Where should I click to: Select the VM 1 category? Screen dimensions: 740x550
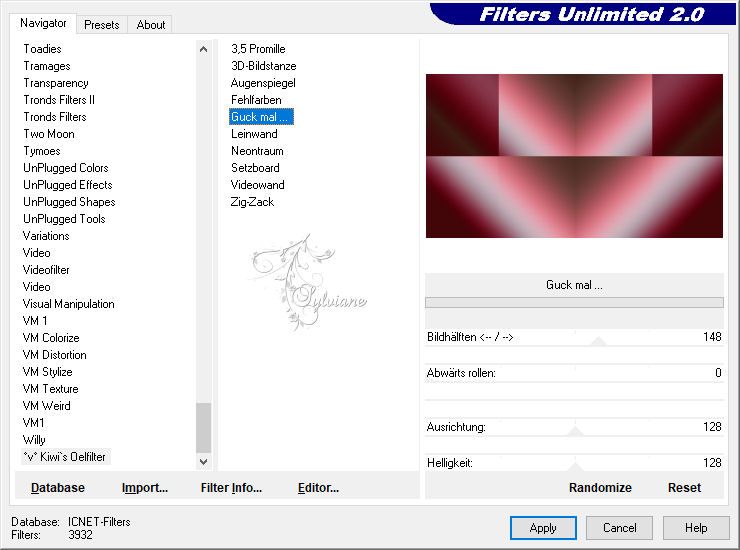click(35, 321)
